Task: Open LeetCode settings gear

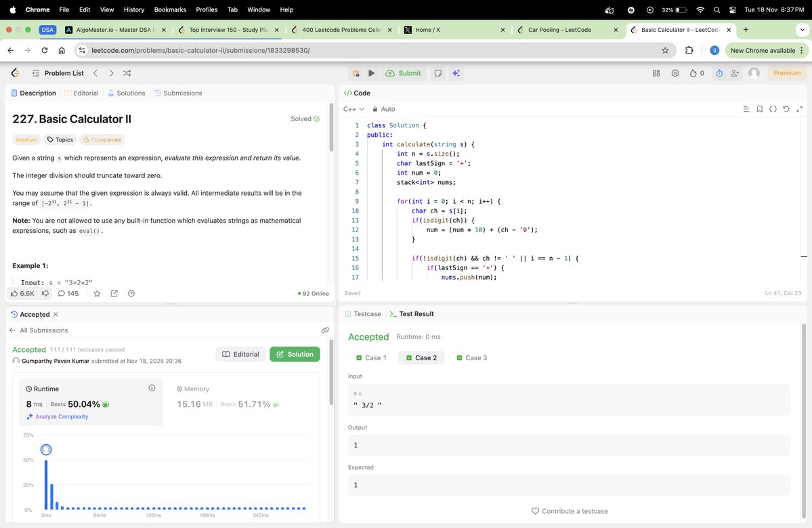Action: [x=675, y=73]
